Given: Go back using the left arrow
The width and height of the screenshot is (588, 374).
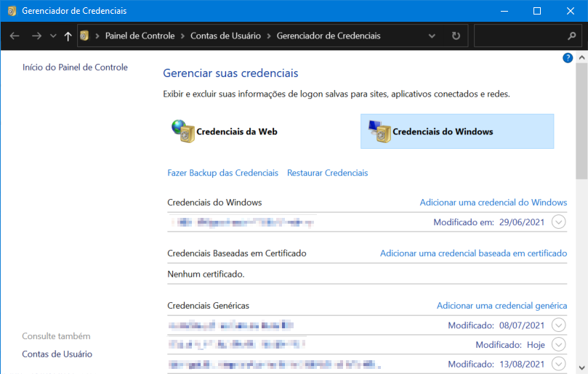Looking at the screenshot, I should [15, 36].
